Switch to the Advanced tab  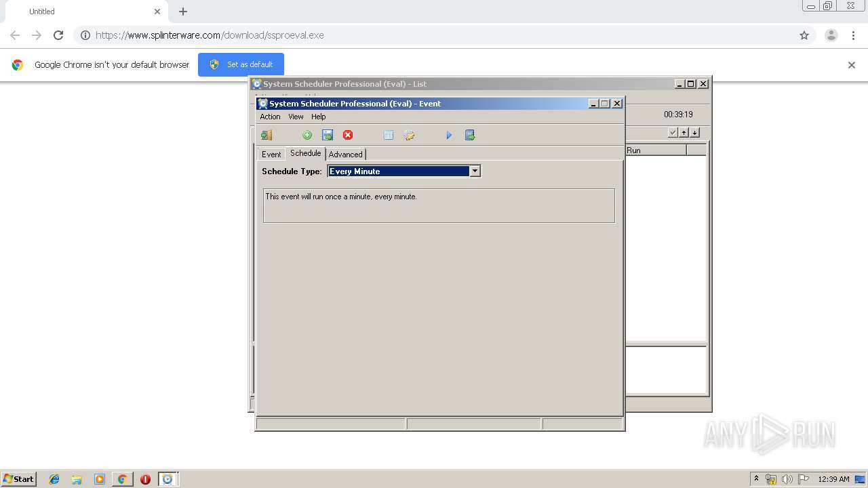pyautogui.click(x=346, y=155)
